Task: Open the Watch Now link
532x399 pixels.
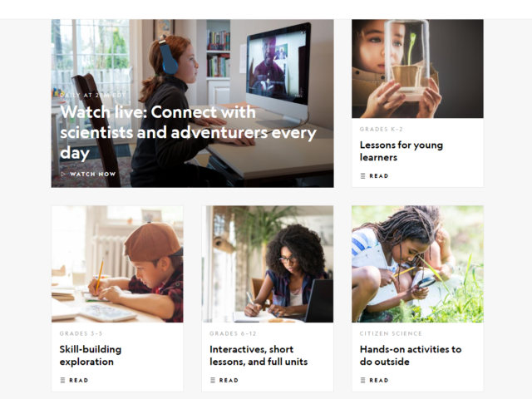Action: [89, 174]
